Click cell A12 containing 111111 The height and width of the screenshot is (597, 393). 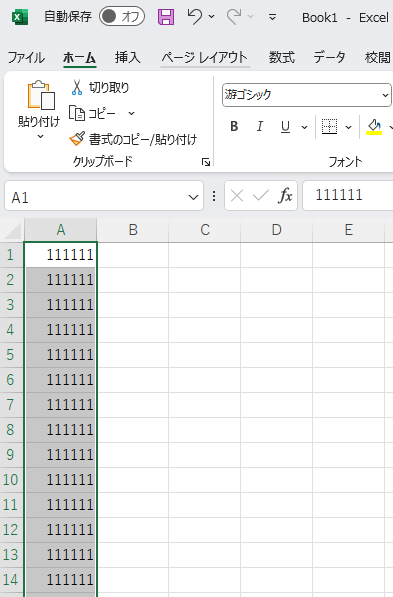(x=61, y=530)
